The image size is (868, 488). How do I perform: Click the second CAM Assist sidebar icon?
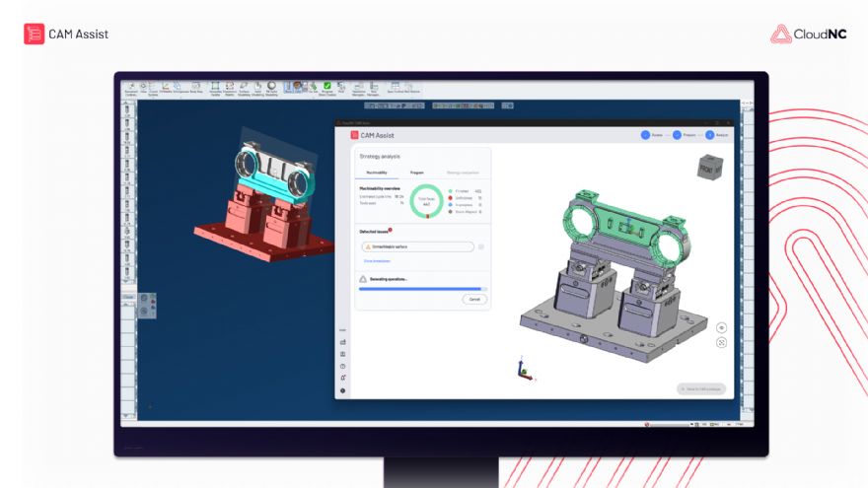coord(342,354)
